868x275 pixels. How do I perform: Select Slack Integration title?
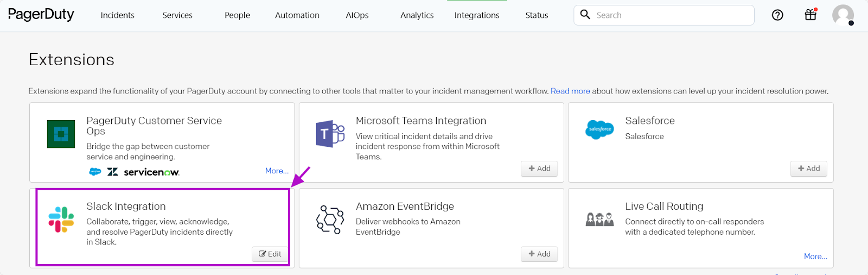coord(126,207)
